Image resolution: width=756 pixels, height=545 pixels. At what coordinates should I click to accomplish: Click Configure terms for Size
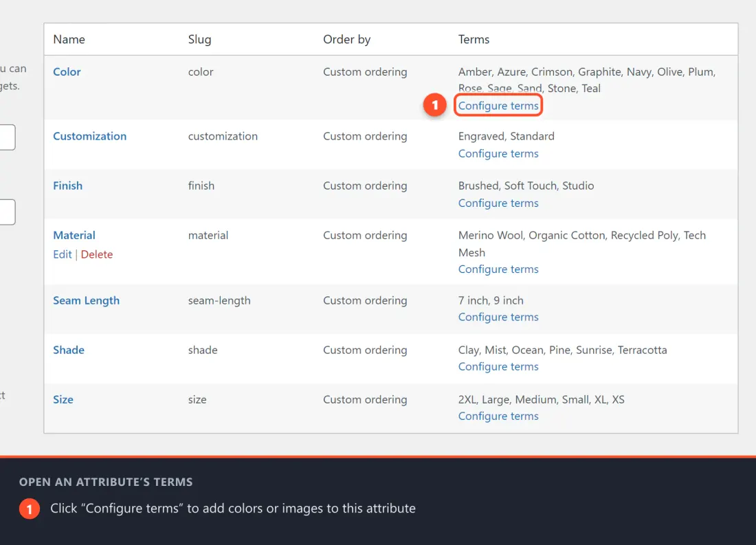tap(498, 416)
